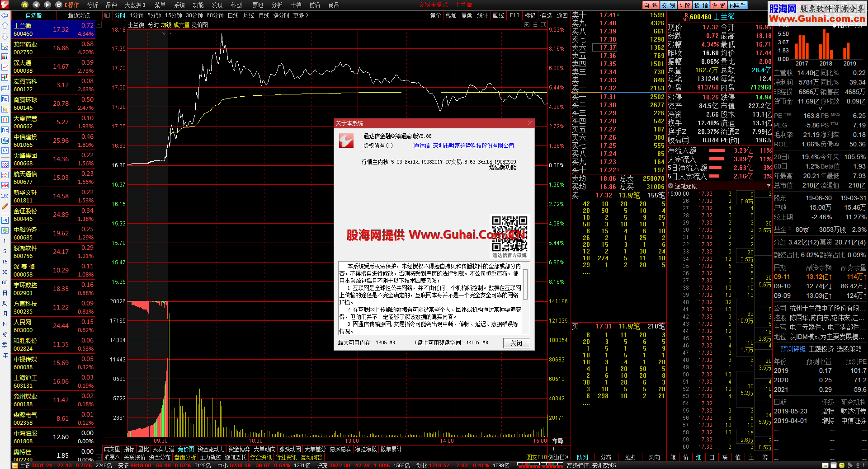
Task: Click the 关闭 button in about dialog
Action: click(516, 343)
